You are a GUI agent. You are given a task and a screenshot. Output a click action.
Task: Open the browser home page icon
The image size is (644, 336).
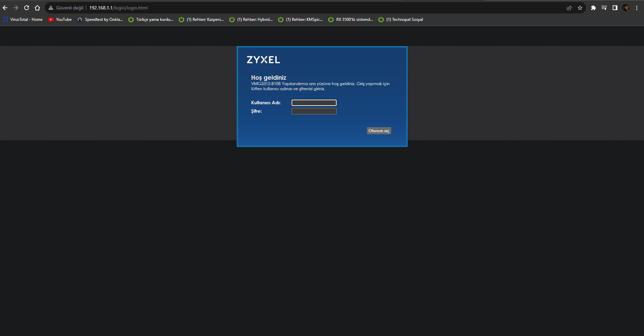tap(37, 8)
